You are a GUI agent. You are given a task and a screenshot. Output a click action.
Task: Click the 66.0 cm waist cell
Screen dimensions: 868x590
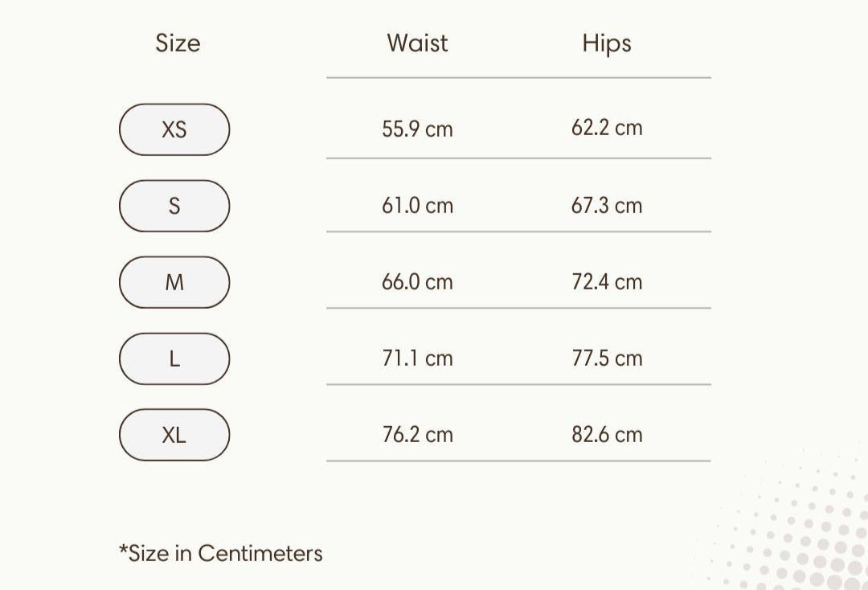[x=417, y=282]
